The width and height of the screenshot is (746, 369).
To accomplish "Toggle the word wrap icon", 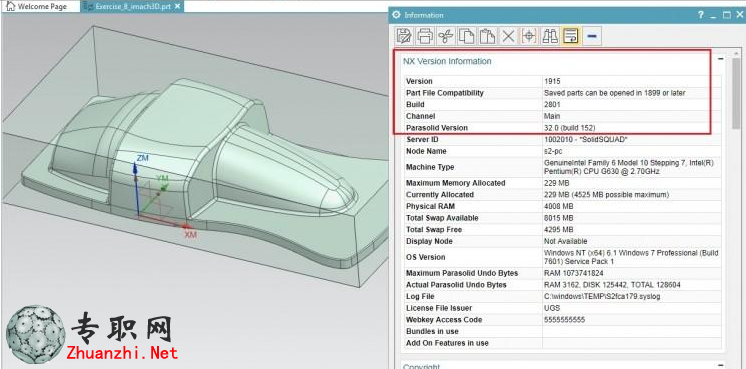I will 570,36.
